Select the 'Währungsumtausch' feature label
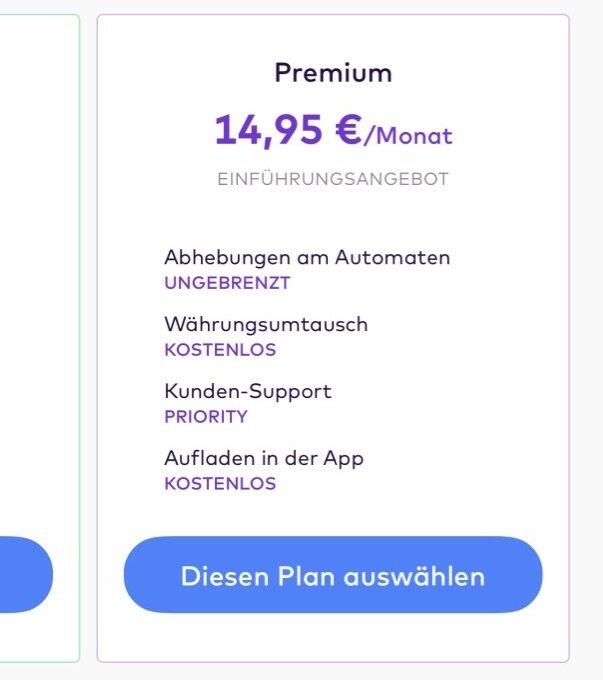Image resolution: width=603 pixels, height=680 pixels. pos(266,324)
